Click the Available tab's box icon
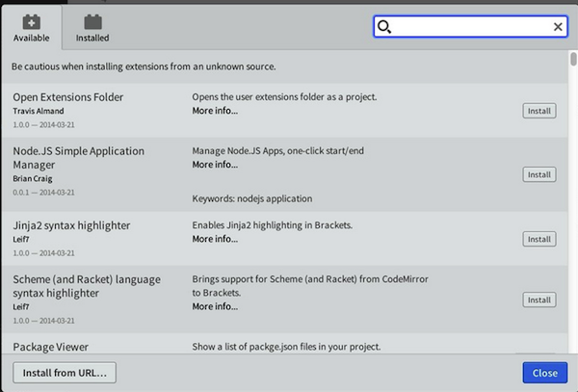Image resolution: width=578 pixels, height=392 pixels. [x=31, y=21]
